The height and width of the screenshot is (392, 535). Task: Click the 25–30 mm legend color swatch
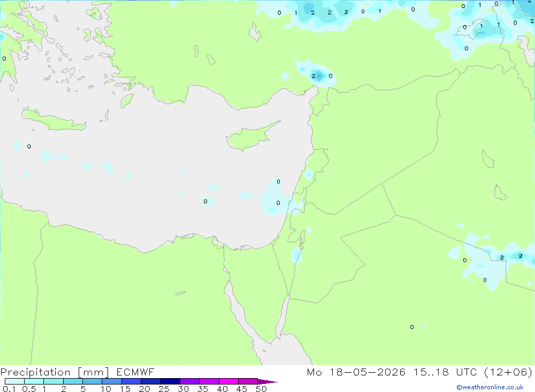click(x=170, y=381)
